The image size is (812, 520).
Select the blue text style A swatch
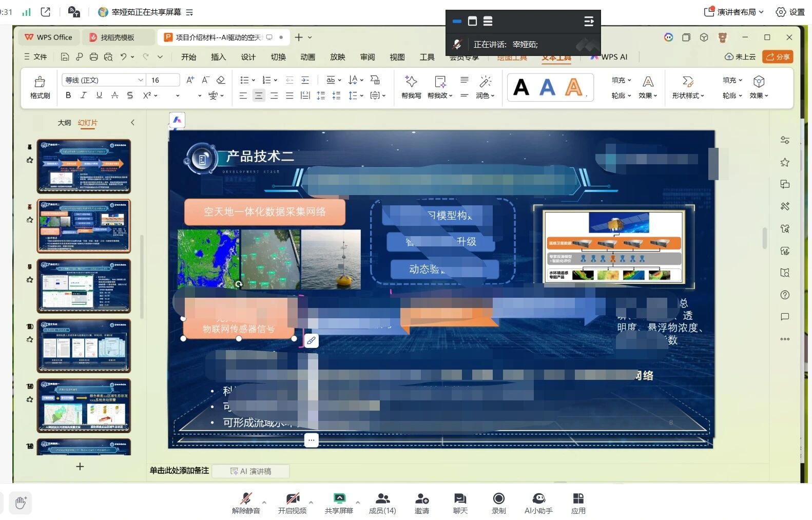tap(547, 87)
